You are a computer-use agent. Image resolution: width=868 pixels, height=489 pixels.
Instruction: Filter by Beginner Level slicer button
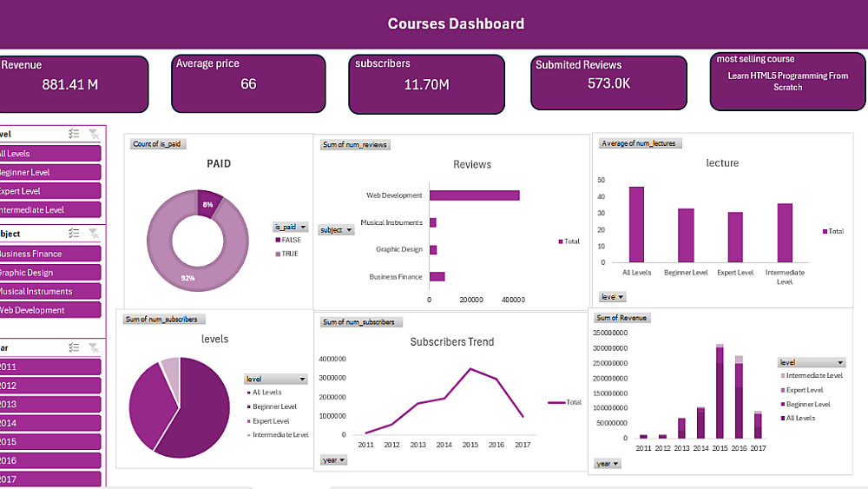click(x=49, y=172)
